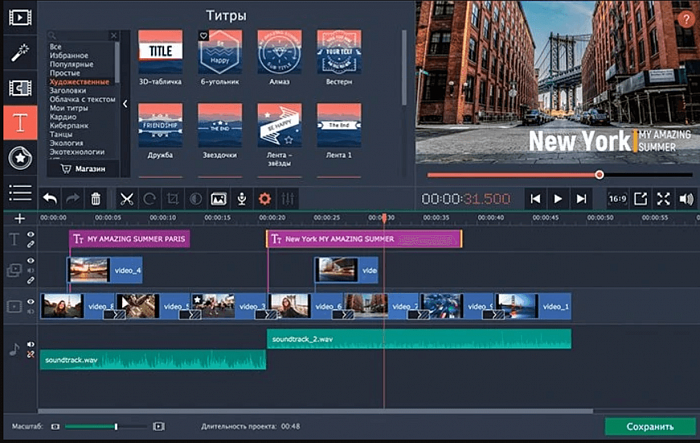Viewport: 700px width, 443px height.
Task: Click the Масштаб zoom slider handle
Action: [x=116, y=426]
